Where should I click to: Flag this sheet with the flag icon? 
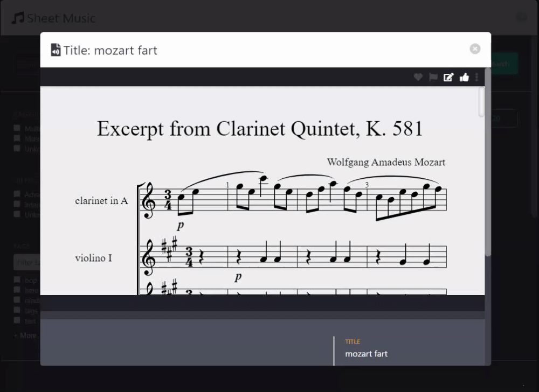click(x=433, y=77)
